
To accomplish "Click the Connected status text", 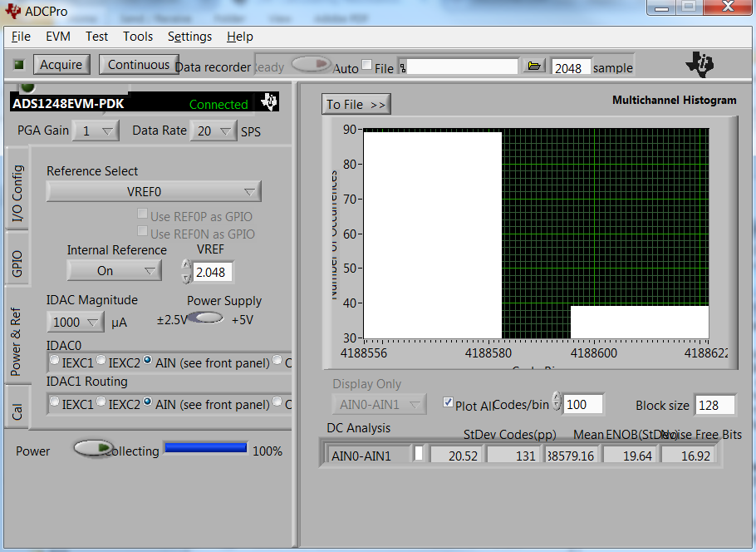I will click(218, 104).
